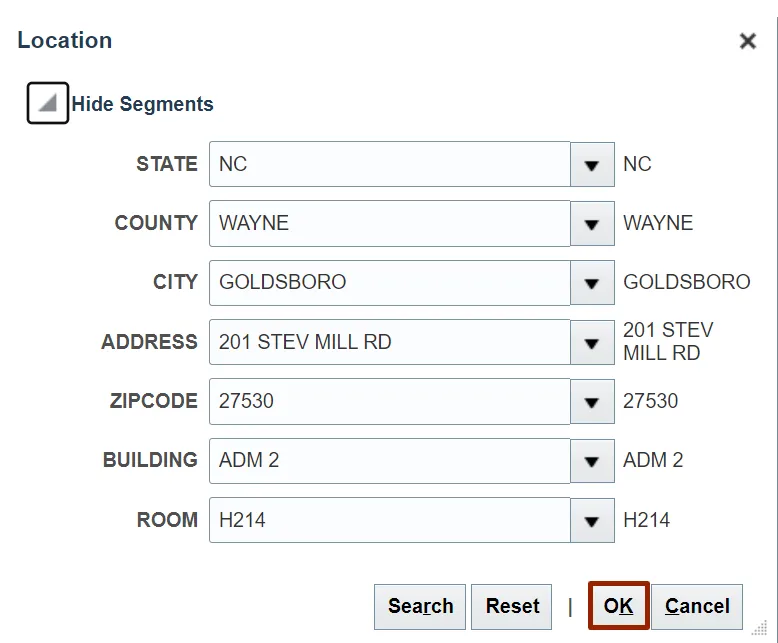The image size is (778, 643).
Task: Click the ADDRESS field with 201 STEV MILL RD
Action: pyautogui.click(x=389, y=342)
